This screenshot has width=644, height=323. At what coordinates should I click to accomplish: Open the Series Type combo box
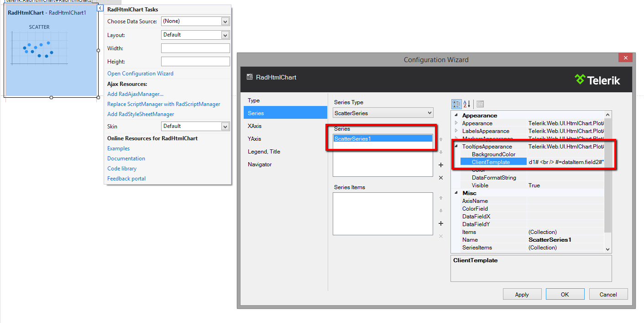[383, 113]
